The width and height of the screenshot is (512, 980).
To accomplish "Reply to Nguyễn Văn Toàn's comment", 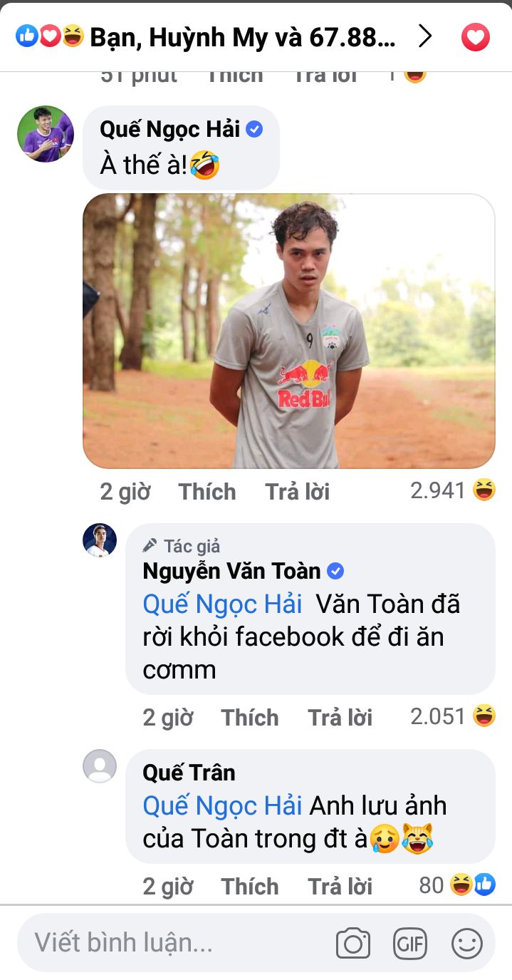I will 340,718.
